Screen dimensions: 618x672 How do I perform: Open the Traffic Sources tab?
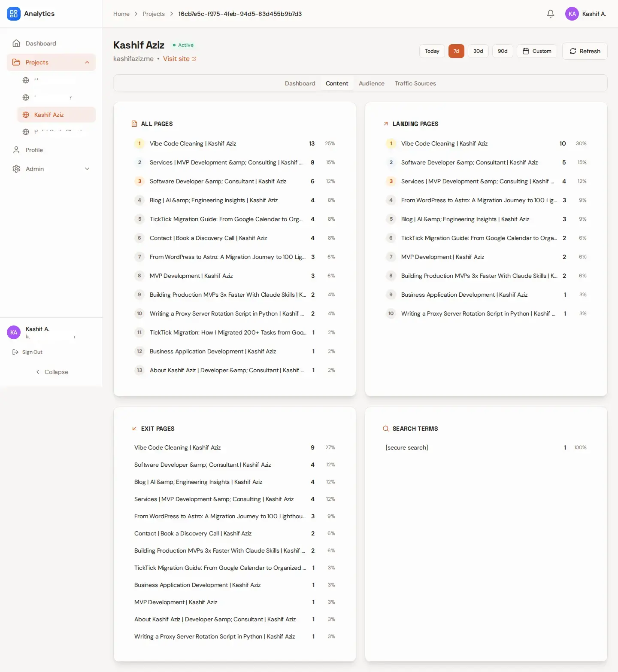[415, 83]
